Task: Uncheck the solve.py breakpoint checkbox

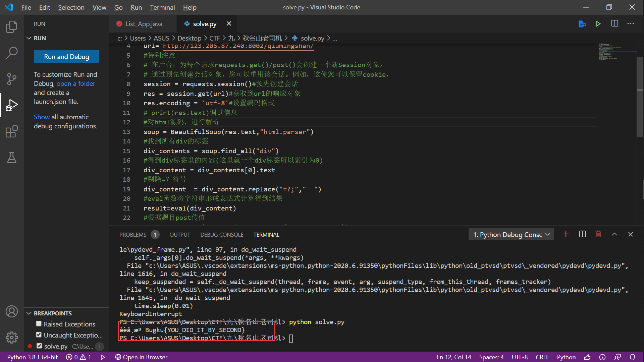Action: (x=40, y=346)
